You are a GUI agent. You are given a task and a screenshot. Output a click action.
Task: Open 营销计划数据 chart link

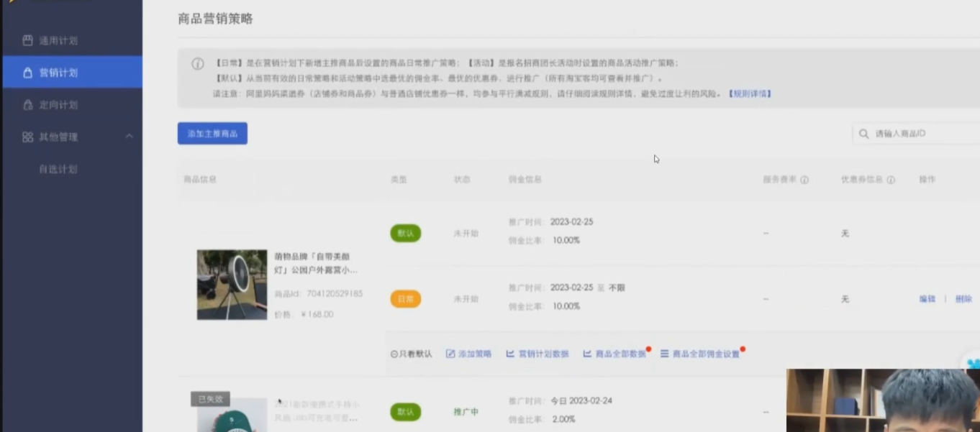(537, 354)
